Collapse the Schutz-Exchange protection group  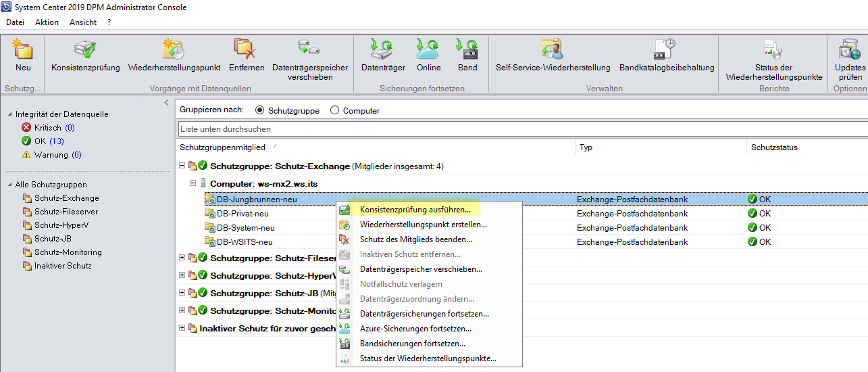pyautogui.click(x=182, y=166)
